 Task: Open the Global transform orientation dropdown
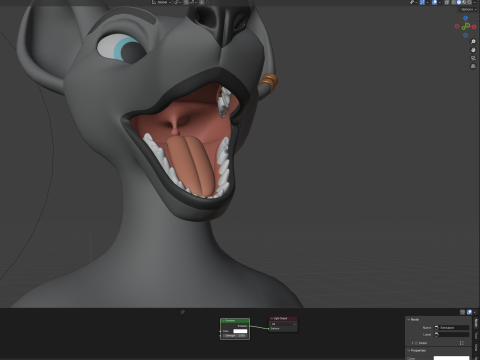pos(161,2)
